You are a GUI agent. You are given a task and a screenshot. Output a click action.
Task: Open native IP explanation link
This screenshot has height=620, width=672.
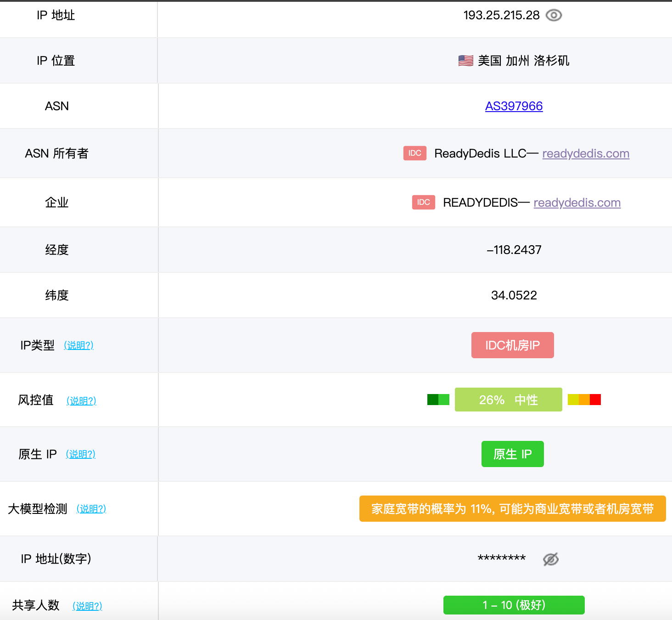[x=81, y=454]
